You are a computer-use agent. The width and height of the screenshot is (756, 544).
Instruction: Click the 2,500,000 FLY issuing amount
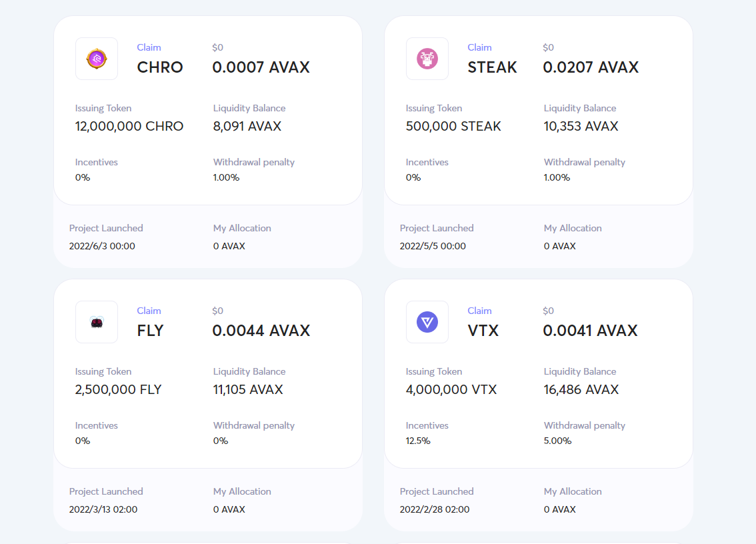coord(119,389)
